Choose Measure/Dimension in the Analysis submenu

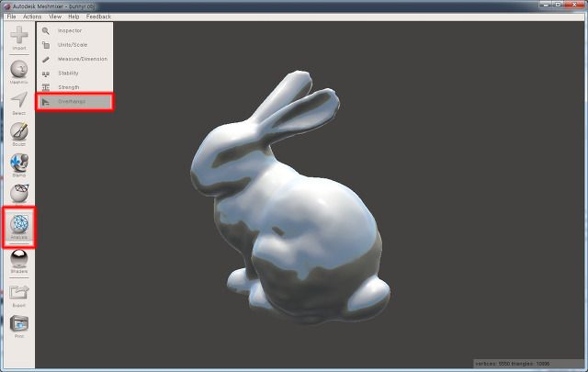74,60
